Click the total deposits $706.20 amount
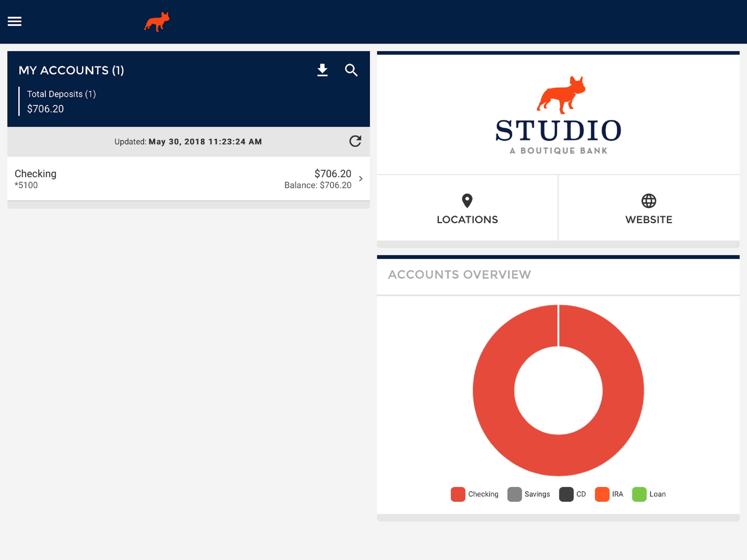 45,109
